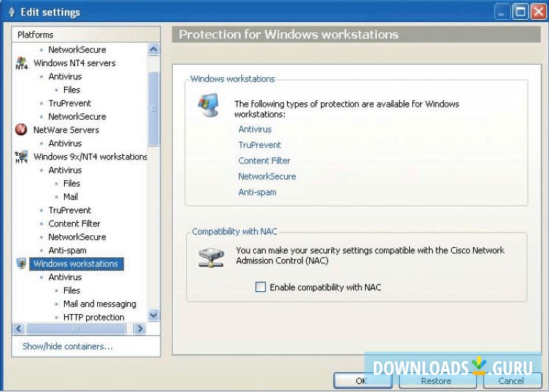Click the Edit settings title bar icon

12,13
